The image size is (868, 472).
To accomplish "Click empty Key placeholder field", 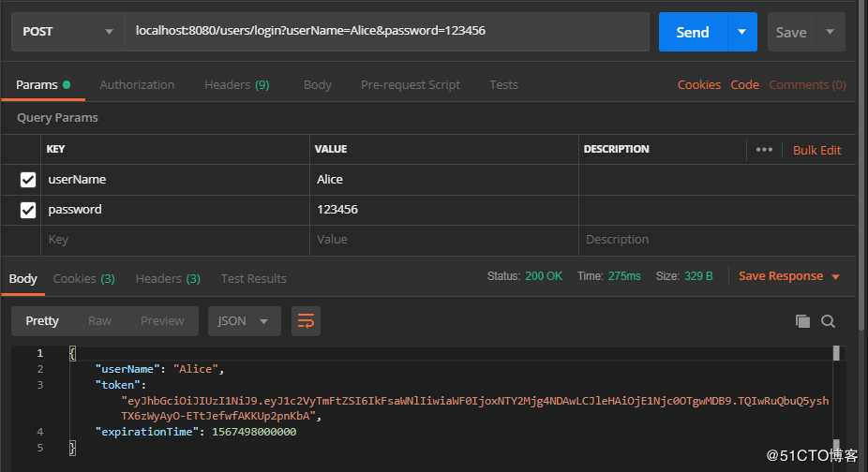I will point(175,240).
